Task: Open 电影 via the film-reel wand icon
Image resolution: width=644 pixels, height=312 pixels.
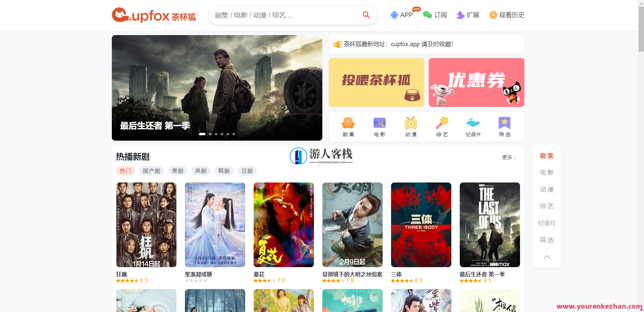Action: (x=379, y=123)
